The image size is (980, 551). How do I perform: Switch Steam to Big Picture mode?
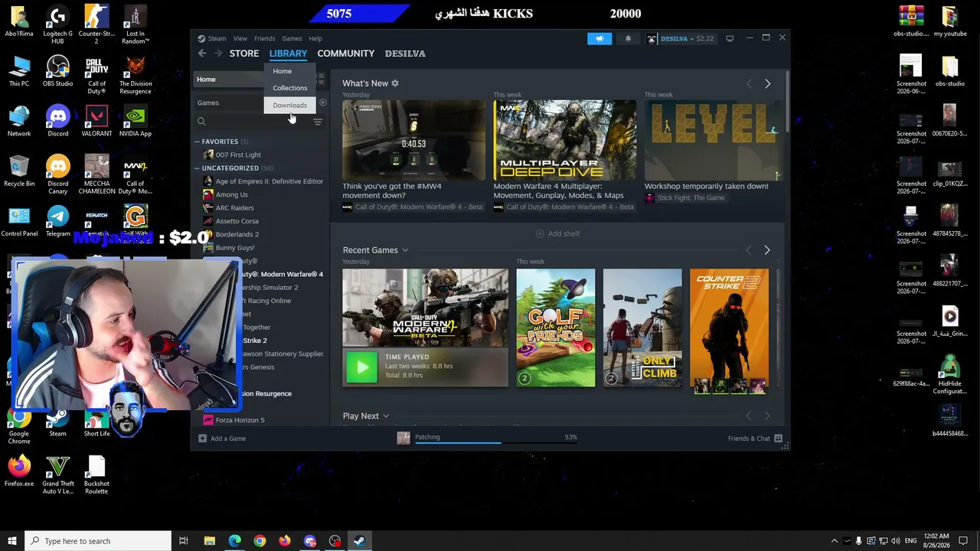(x=730, y=38)
